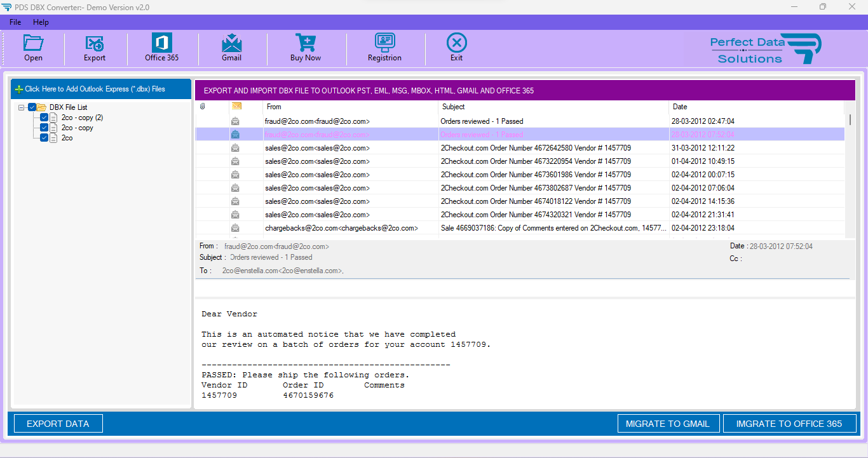The height and width of the screenshot is (458, 868).
Task: Click the Export toolbar icon
Action: pyautogui.click(x=95, y=43)
